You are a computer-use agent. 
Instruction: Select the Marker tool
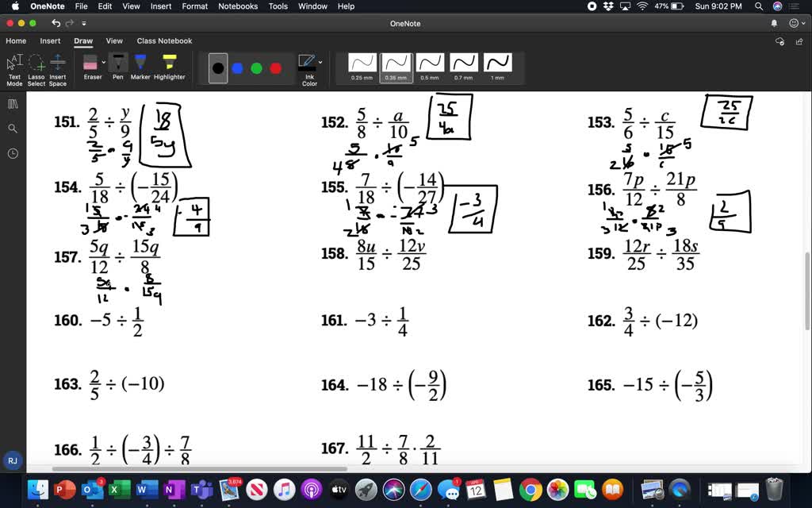tap(140, 62)
